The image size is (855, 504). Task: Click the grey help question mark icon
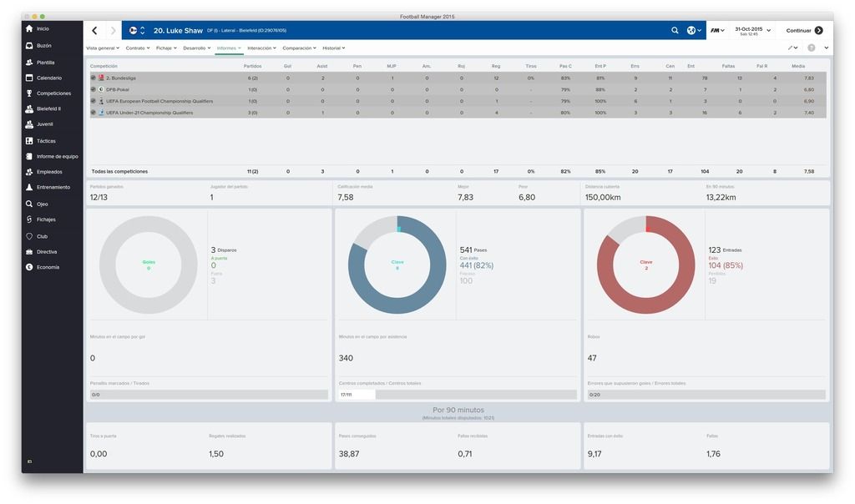(x=812, y=48)
